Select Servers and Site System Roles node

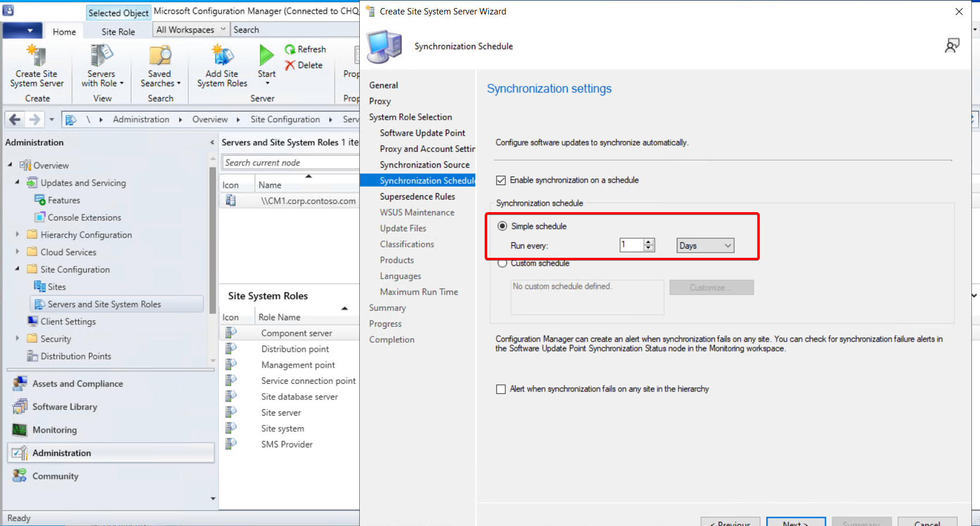coord(117,304)
